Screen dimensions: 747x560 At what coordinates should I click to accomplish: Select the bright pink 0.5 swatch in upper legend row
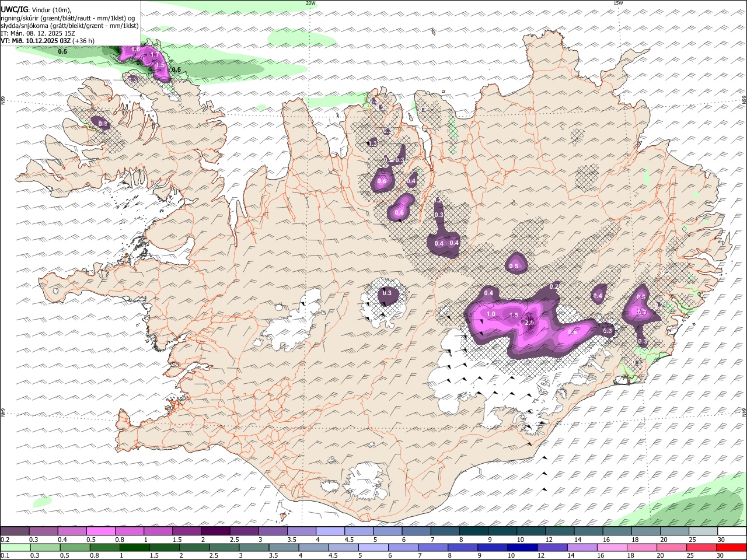101,531
